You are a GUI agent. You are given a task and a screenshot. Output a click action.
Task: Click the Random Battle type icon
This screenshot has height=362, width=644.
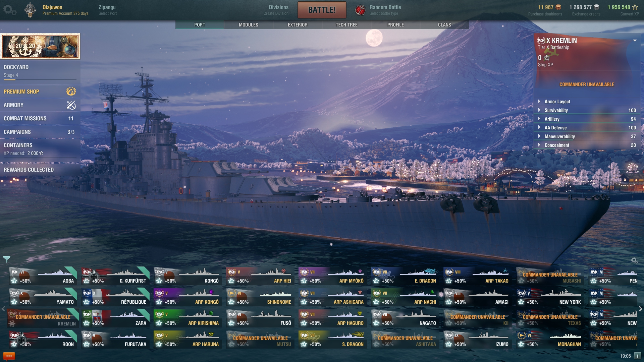coord(360,10)
